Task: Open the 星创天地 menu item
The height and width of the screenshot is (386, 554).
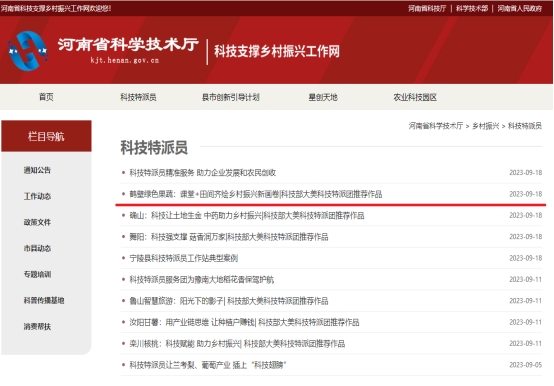Action: coord(323,97)
